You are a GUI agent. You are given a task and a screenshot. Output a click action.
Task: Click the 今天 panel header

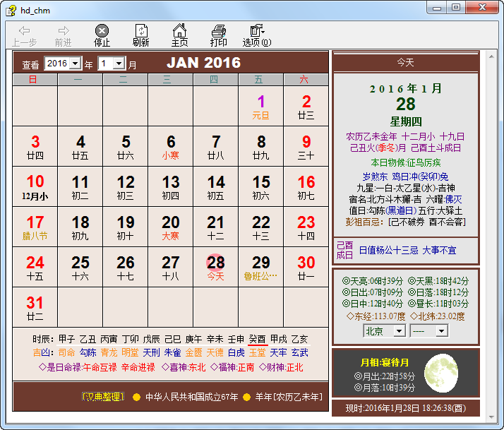click(x=405, y=62)
